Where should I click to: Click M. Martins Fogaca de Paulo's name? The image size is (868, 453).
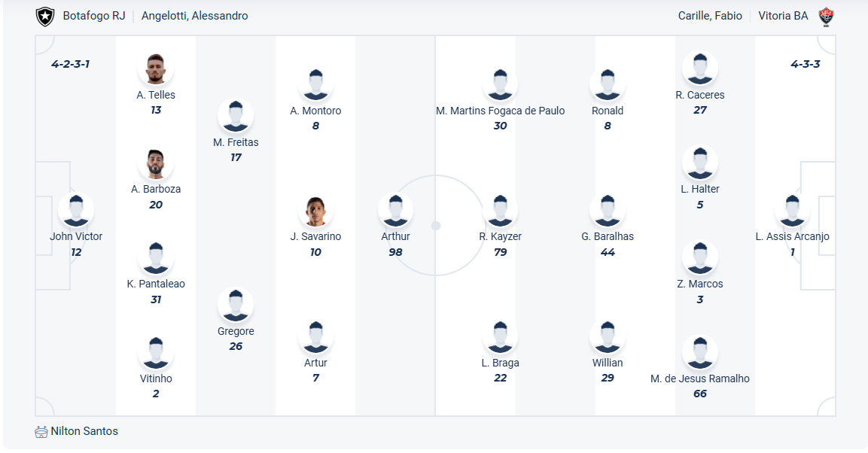pyautogui.click(x=500, y=111)
